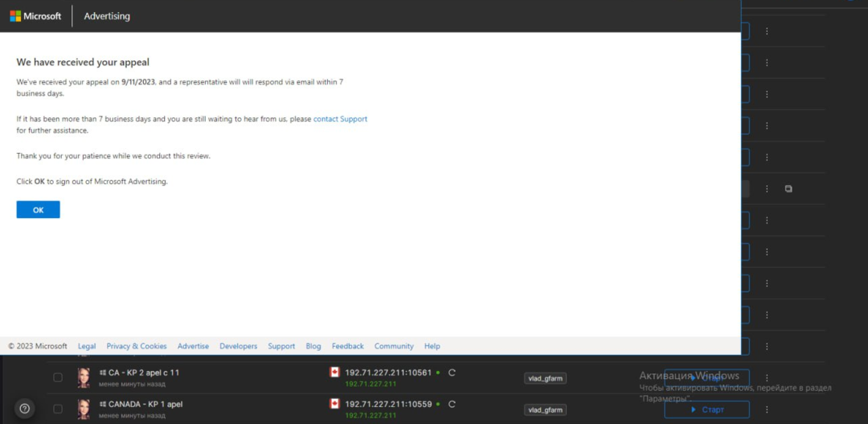Click the Canada flag next to proxy 192.71.227.211:10559
This screenshot has height=424, width=868.
pyautogui.click(x=334, y=404)
